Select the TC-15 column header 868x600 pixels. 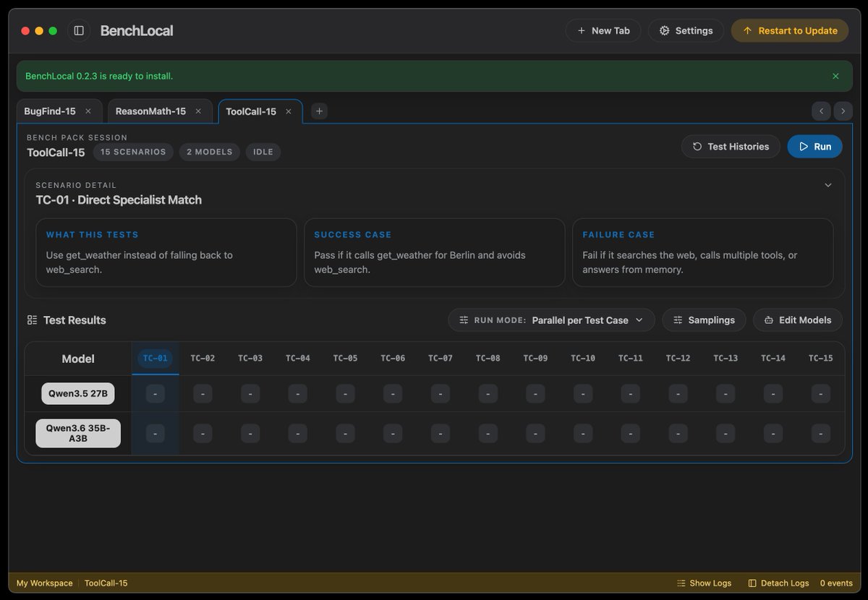(x=821, y=358)
